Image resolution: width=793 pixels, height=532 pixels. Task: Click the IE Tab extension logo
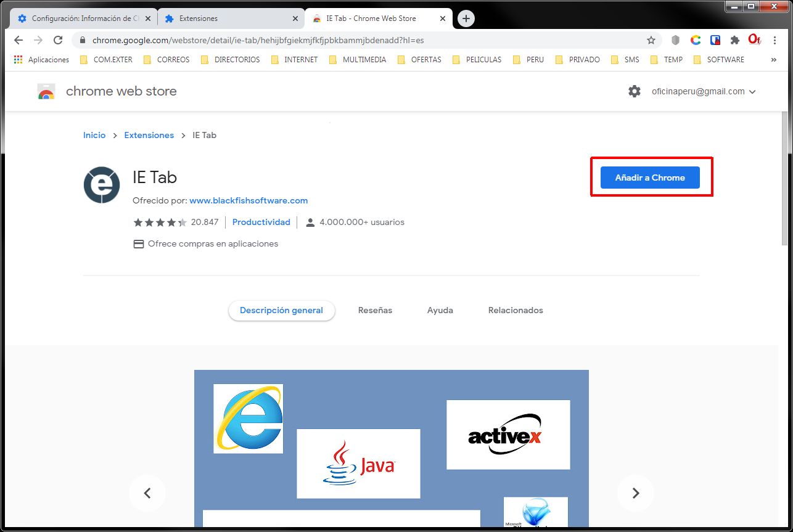pyautogui.click(x=102, y=185)
